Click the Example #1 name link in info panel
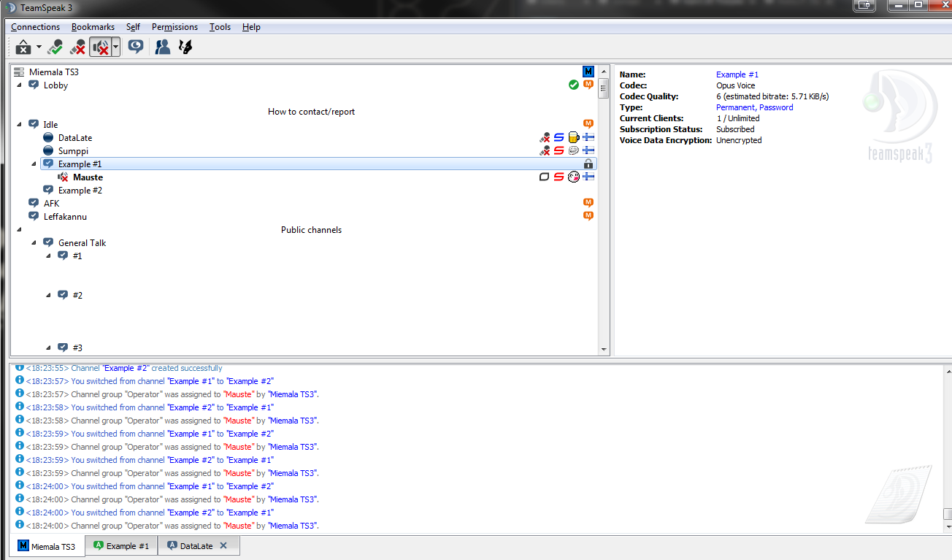The height and width of the screenshot is (560, 952). point(737,74)
